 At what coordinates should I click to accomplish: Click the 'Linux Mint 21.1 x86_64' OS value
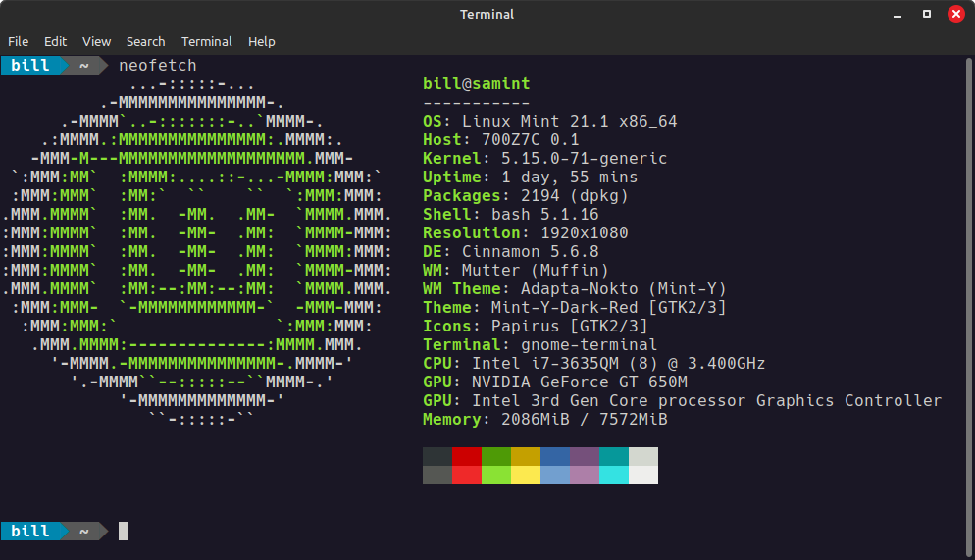click(569, 122)
